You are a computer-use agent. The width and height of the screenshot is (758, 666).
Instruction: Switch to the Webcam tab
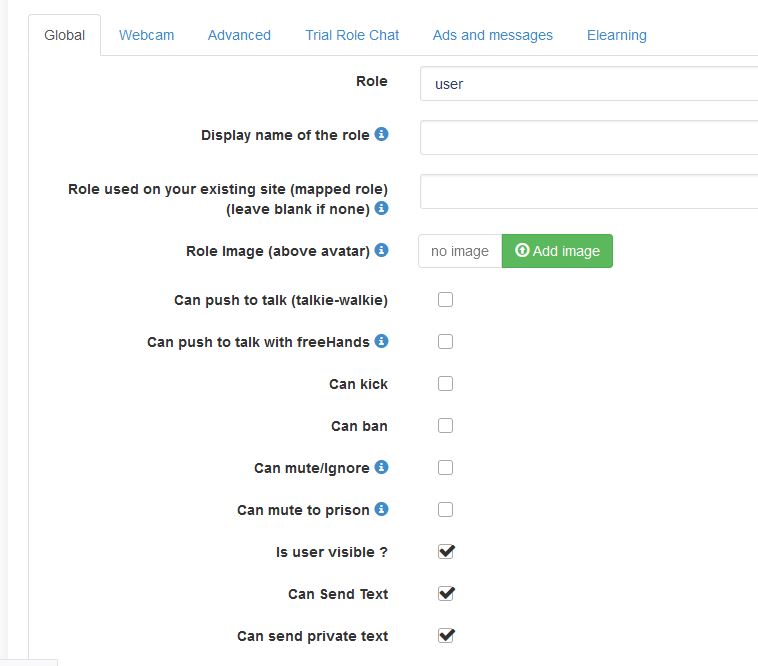pyautogui.click(x=146, y=35)
